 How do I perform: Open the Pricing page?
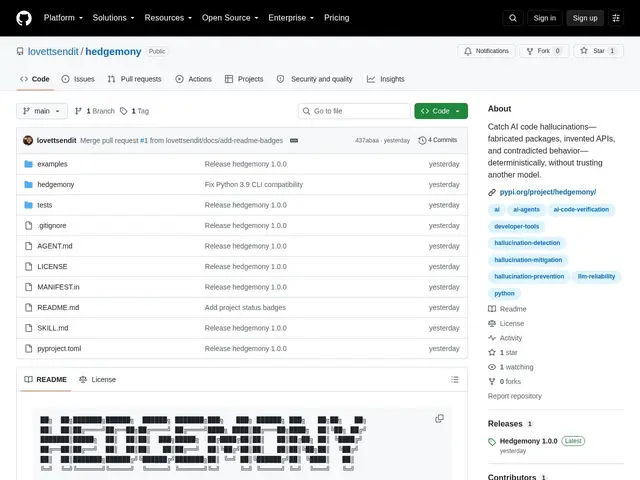point(337,18)
